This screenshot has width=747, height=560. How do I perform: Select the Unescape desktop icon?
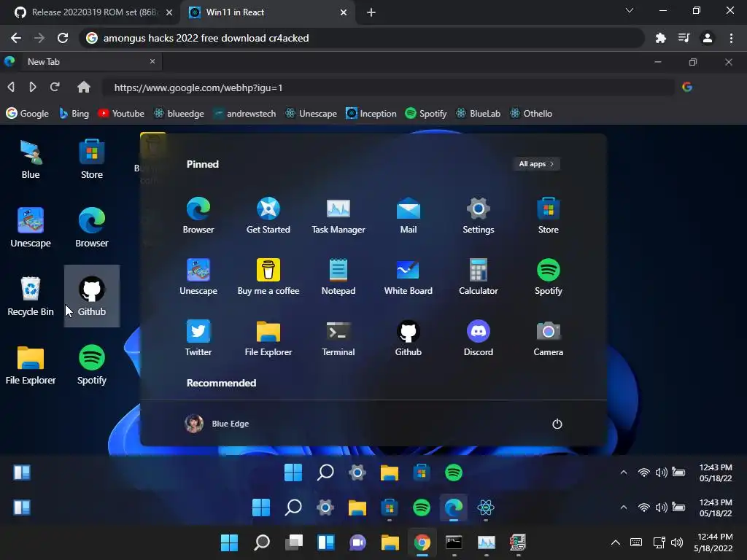click(x=31, y=227)
